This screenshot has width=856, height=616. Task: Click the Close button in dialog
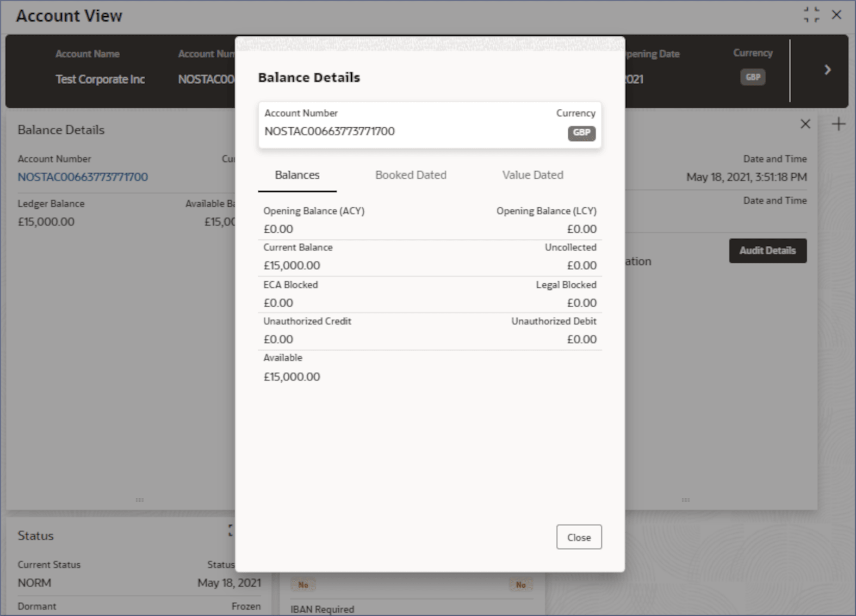[x=579, y=537]
